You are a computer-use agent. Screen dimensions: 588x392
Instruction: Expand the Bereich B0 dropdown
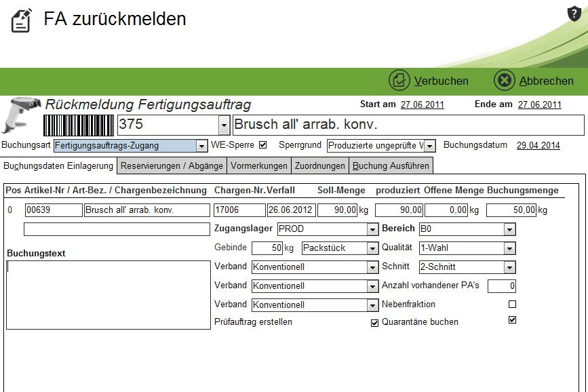509,229
